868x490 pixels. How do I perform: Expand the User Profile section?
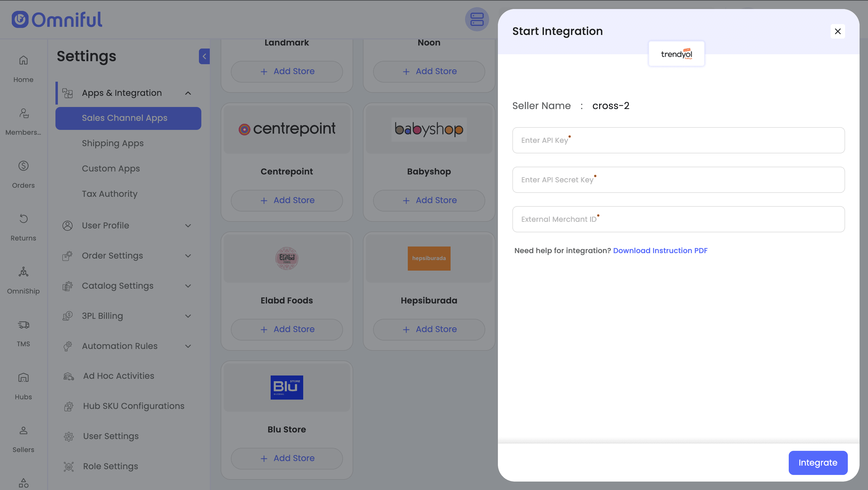coord(188,225)
